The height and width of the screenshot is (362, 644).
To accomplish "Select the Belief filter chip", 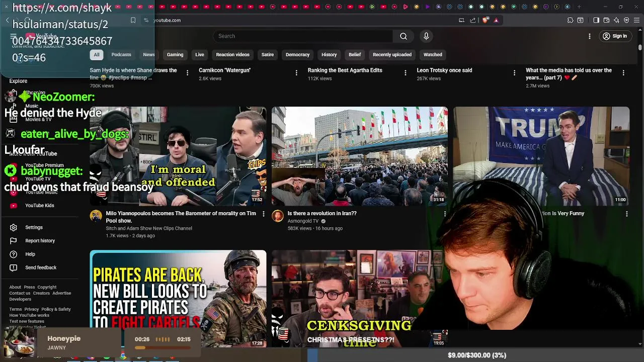I will [x=355, y=55].
